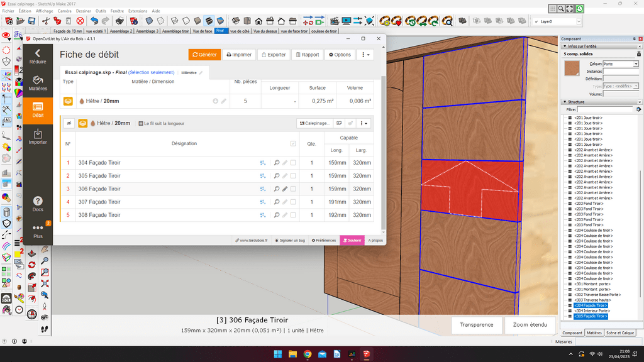Select the Front view house icon
This screenshot has height=362, width=644.
(258, 21)
